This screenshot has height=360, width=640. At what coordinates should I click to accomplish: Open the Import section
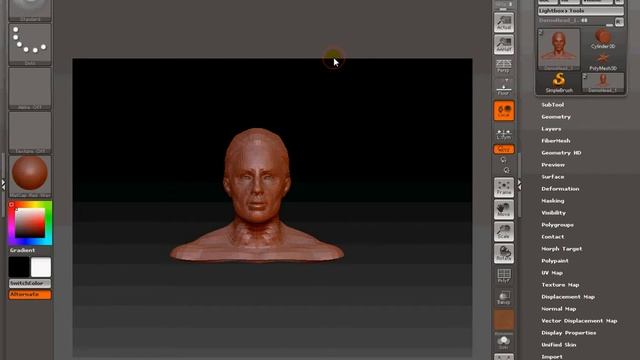[x=552, y=357]
